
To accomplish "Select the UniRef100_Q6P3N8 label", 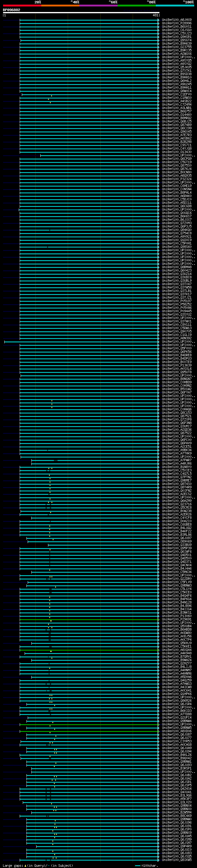I will pos(177,422).
